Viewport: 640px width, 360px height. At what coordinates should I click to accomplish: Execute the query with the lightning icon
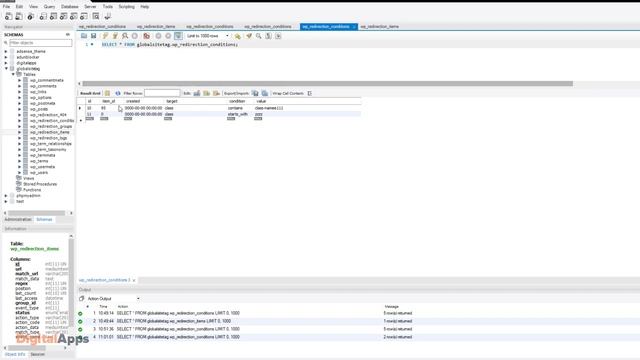tap(105, 36)
